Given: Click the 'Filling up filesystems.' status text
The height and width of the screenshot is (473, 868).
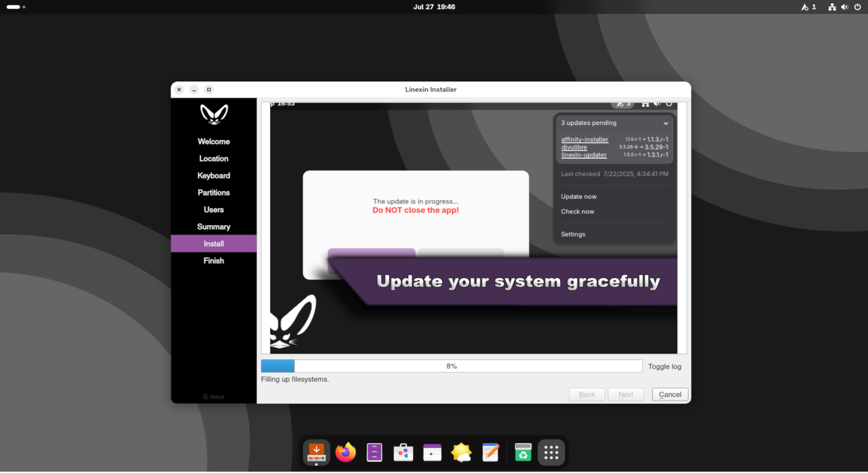Looking at the screenshot, I should 295,379.
